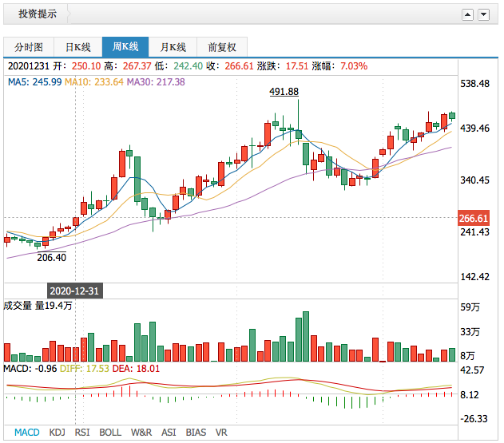
Task: Show the KDJ indicator
Action: [x=57, y=433]
